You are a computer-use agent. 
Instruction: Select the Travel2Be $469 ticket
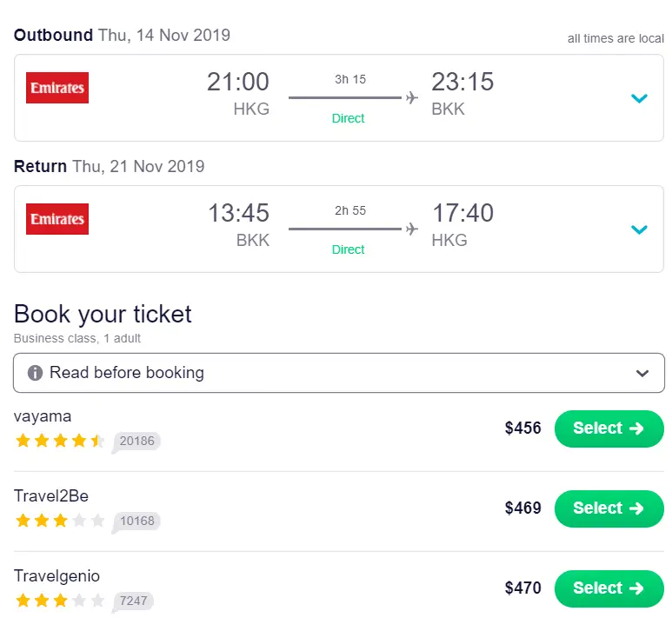(609, 508)
